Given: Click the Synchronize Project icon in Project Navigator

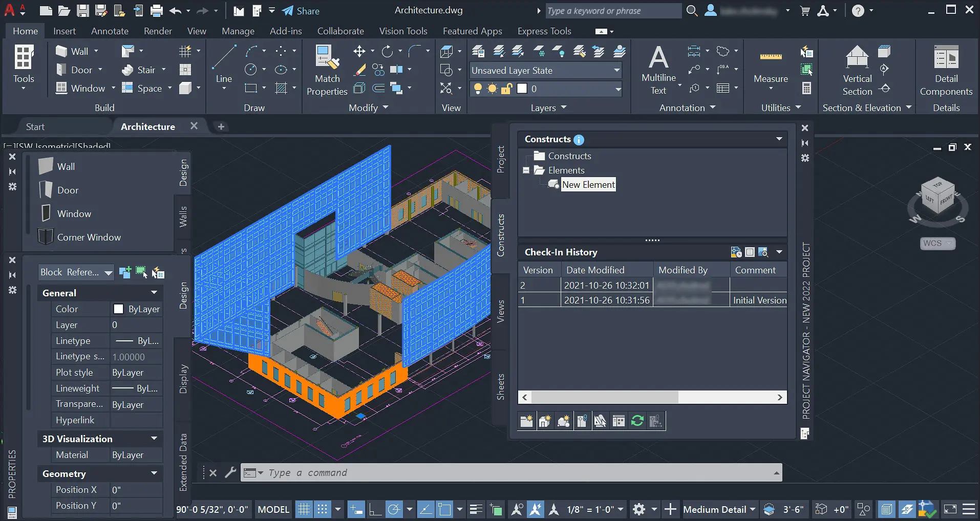Looking at the screenshot, I should [x=637, y=421].
